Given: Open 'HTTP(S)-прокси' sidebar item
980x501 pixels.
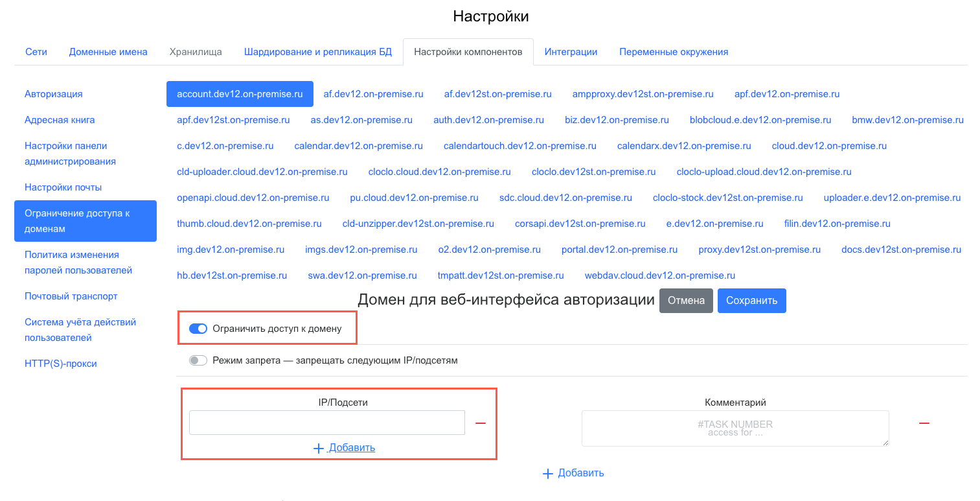Looking at the screenshot, I should pyautogui.click(x=61, y=364).
